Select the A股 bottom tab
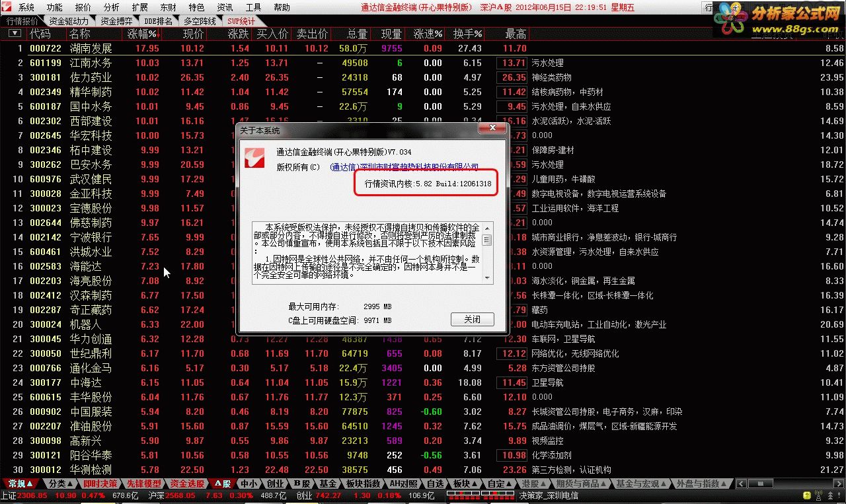 point(222,484)
